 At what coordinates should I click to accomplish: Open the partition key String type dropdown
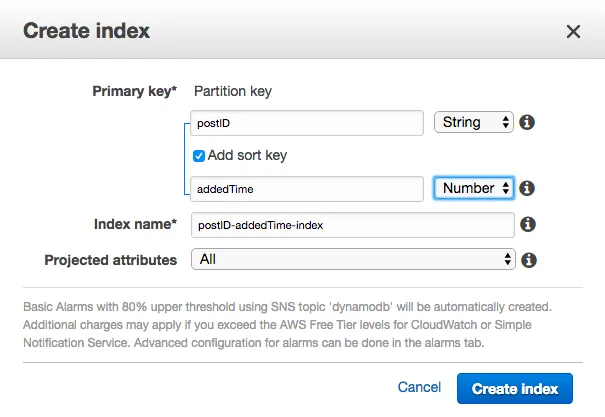pos(473,122)
